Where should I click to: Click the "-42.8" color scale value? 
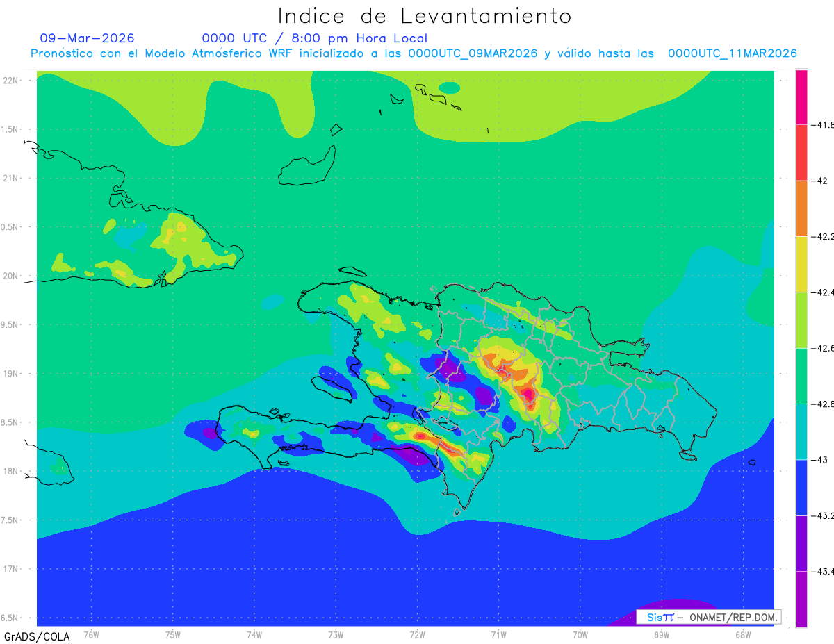tap(823, 404)
